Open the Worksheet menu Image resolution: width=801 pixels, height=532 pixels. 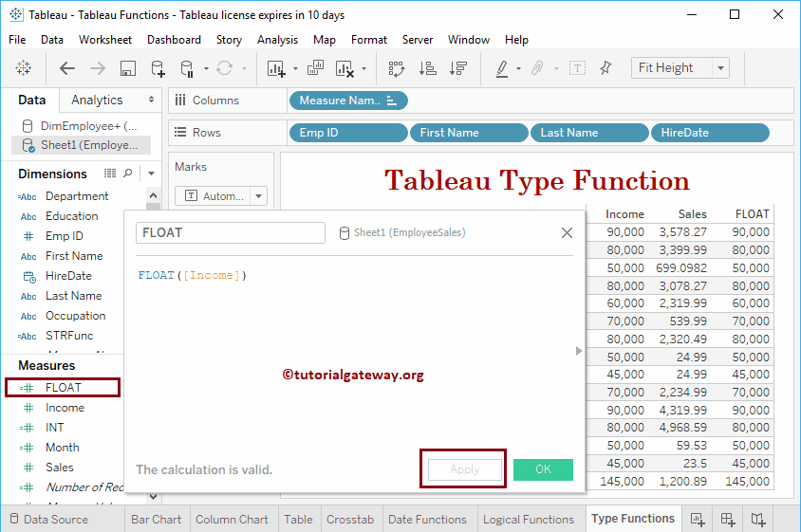pos(105,40)
